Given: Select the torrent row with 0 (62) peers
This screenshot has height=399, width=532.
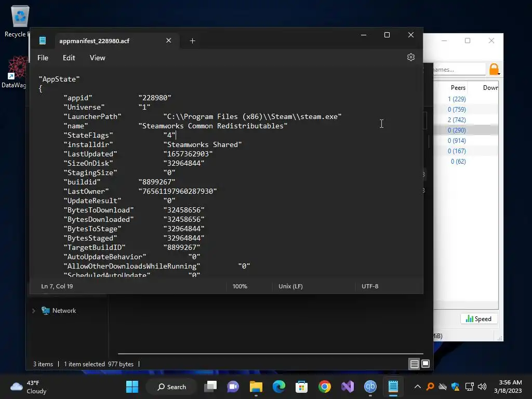Looking at the screenshot, I should point(466,162).
